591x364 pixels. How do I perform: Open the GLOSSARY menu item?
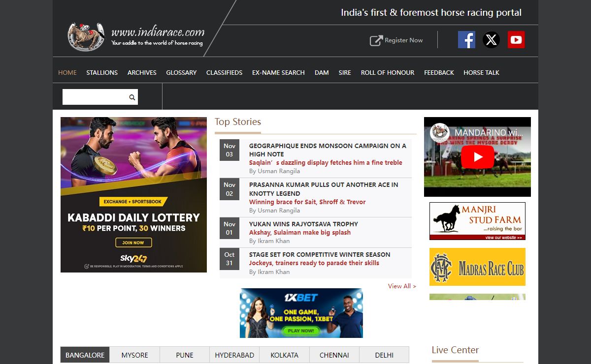point(181,72)
